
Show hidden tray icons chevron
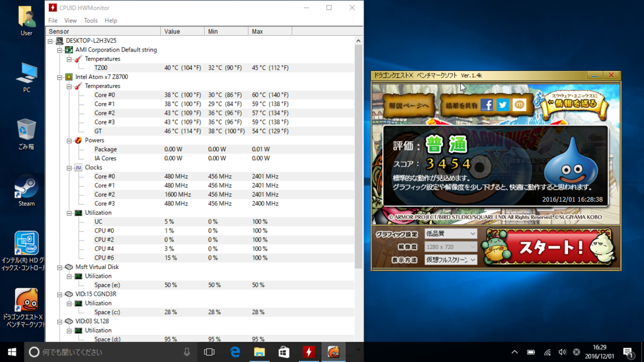point(514,352)
